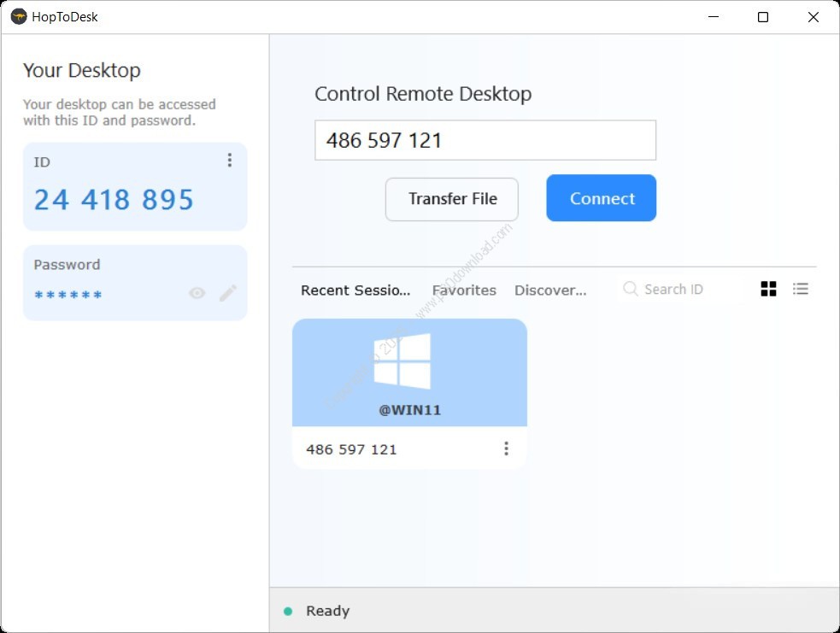The height and width of the screenshot is (633, 840).
Task: Click the Windows logo on WIN11 card
Action: click(402, 361)
